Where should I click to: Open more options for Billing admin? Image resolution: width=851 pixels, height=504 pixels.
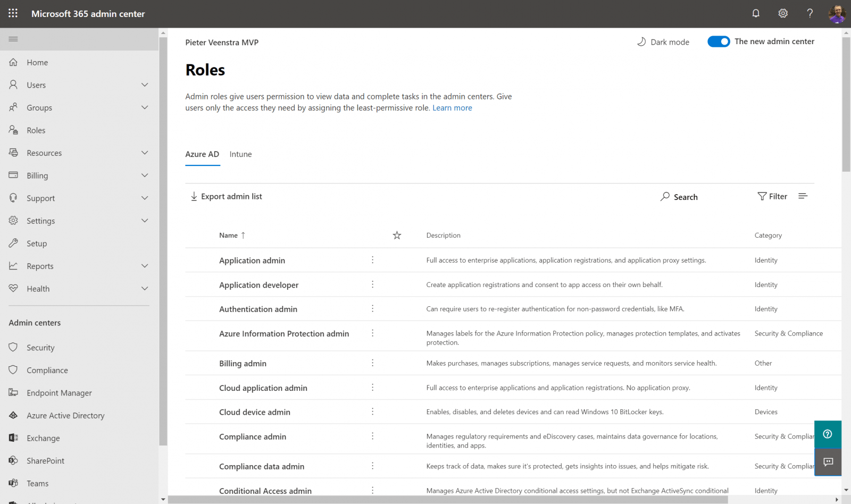[x=372, y=363]
